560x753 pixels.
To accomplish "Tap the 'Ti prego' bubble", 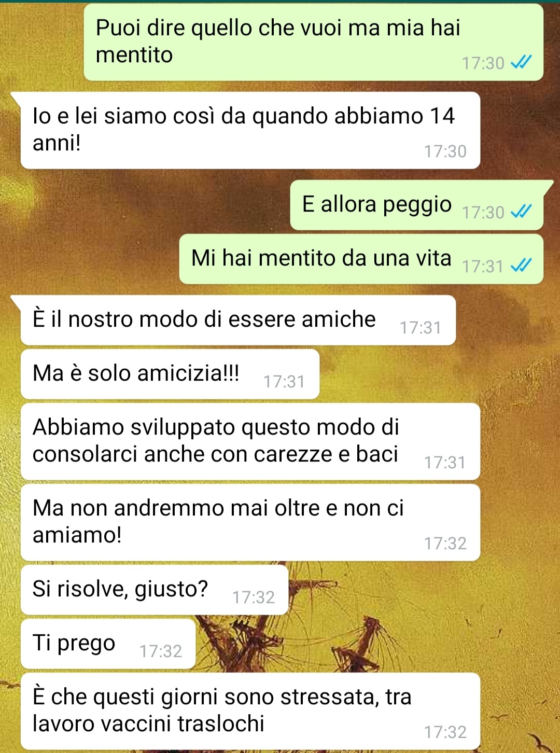I will pyautogui.click(x=108, y=644).
